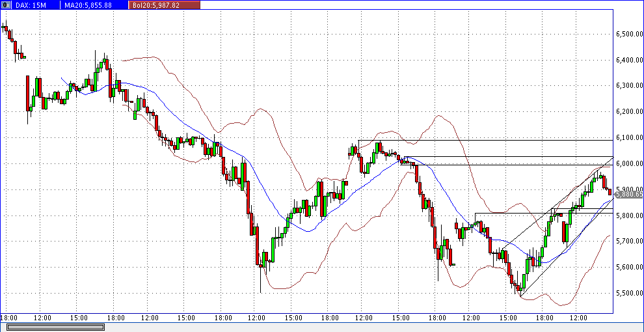Click the horizontal scrollbar thumb below the chart
Image resolution: width=644 pixels, height=332 pixels.
point(55,327)
